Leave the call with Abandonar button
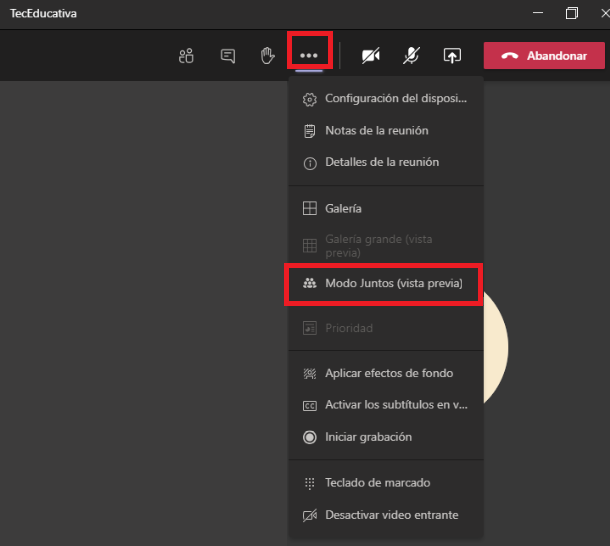 coord(546,56)
